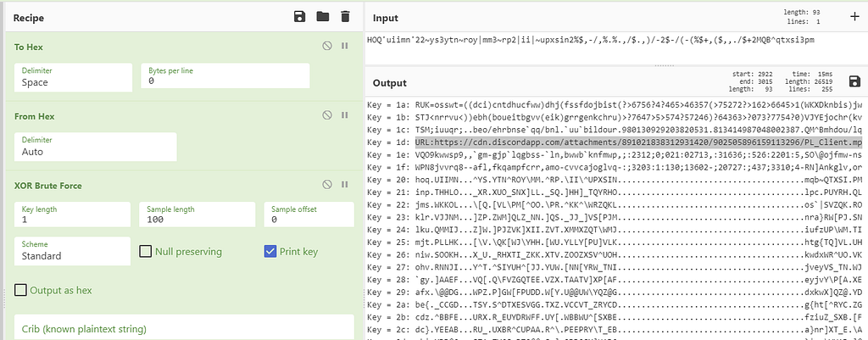This screenshot has height=340, width=868.
Task: Open To Hex Delimiter dropdown
Action: click(73, 77)
